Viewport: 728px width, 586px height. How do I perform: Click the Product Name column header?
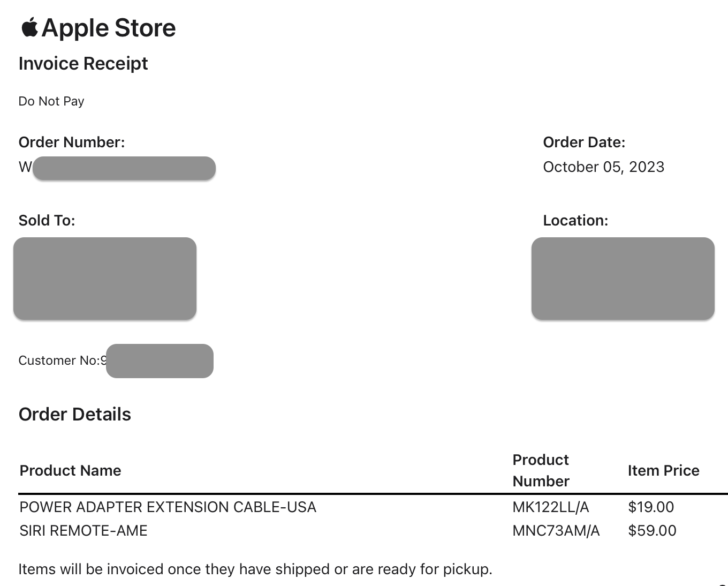point(71,471)
